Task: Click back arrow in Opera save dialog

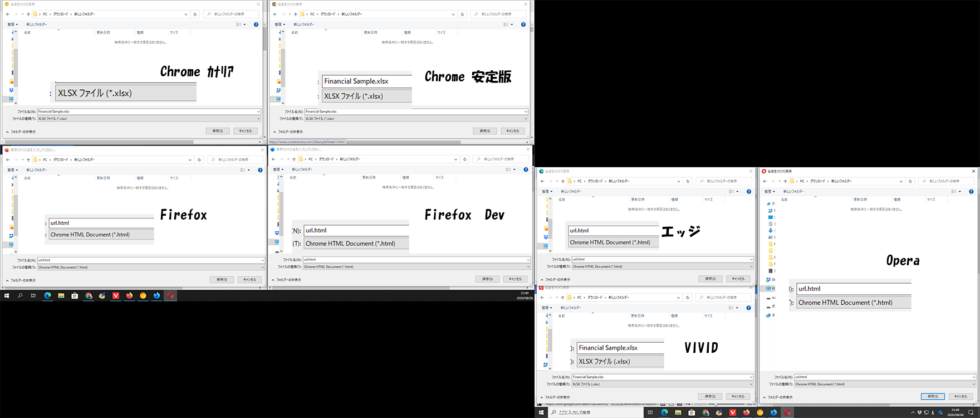Action: tap(765, 181)
